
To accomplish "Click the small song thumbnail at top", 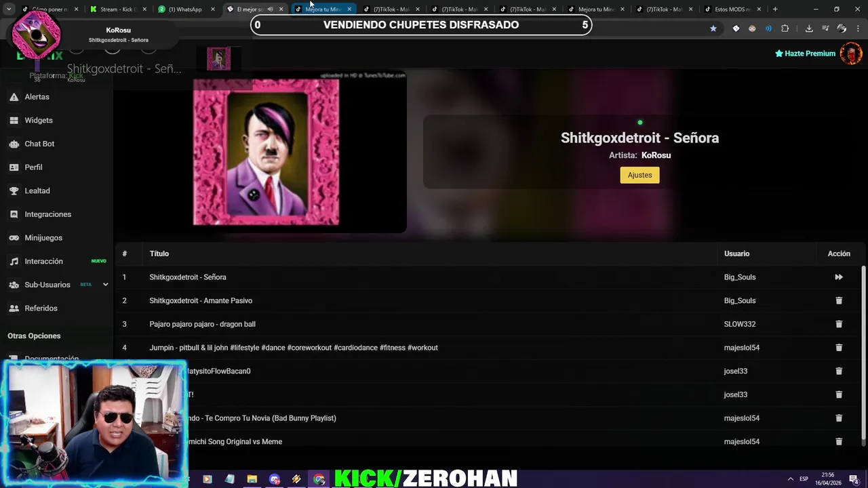I will [218, 59].
